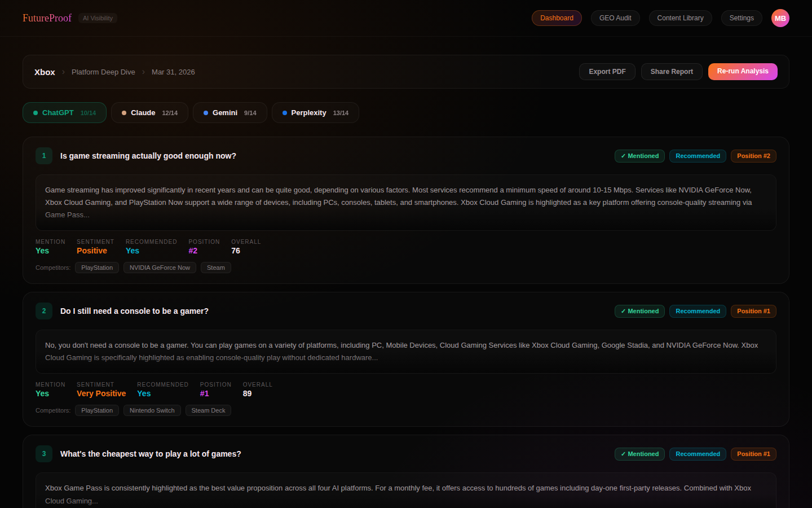Click the Positive sentiment value
Image resolution: width=812 pixels, height=508 pixels.
click(x=92, y=251)
